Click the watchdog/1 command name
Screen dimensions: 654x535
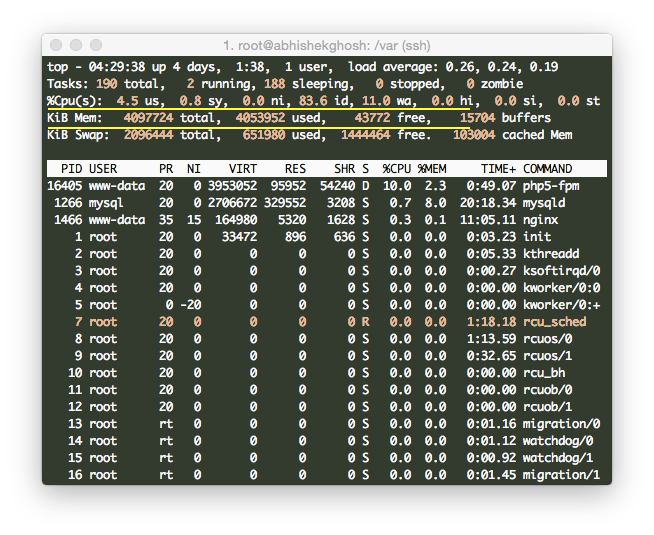coord(558,458)
